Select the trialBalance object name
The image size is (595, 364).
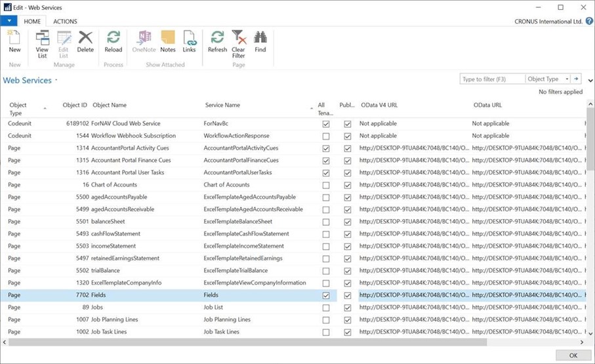pyautogui.click(x=106, y=270)
